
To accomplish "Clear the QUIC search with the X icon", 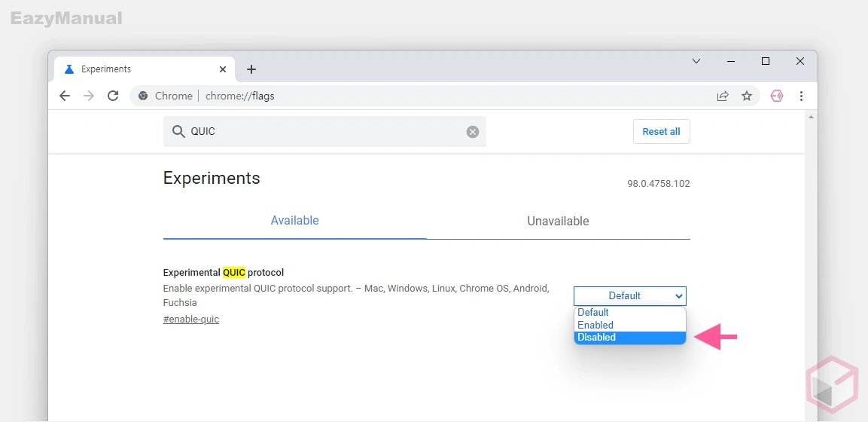I will click(472, 132).
